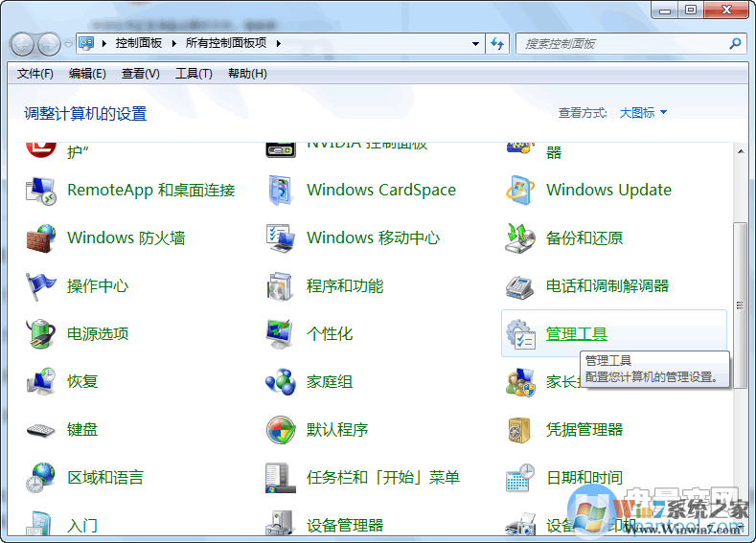Click the 管理工具 gear icon
The image size is (756, 543).
pyautogui.click(x=519, y=333)
